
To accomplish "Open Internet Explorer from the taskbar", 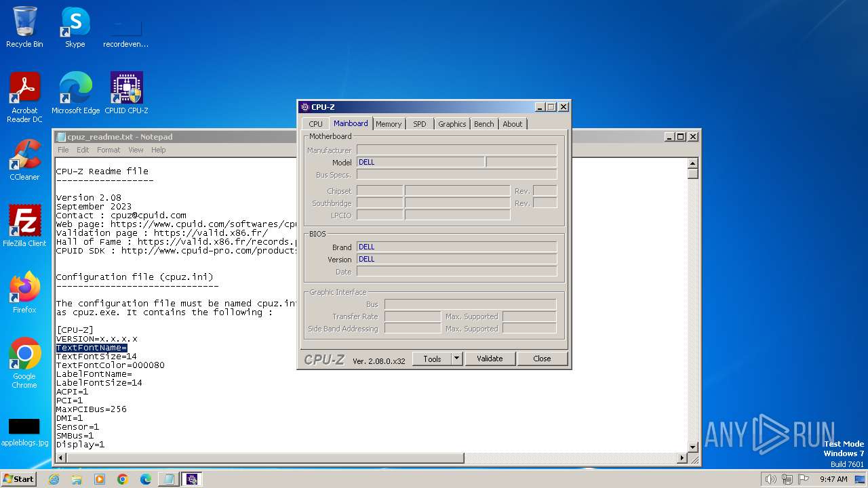I will (x=54, y=479).
